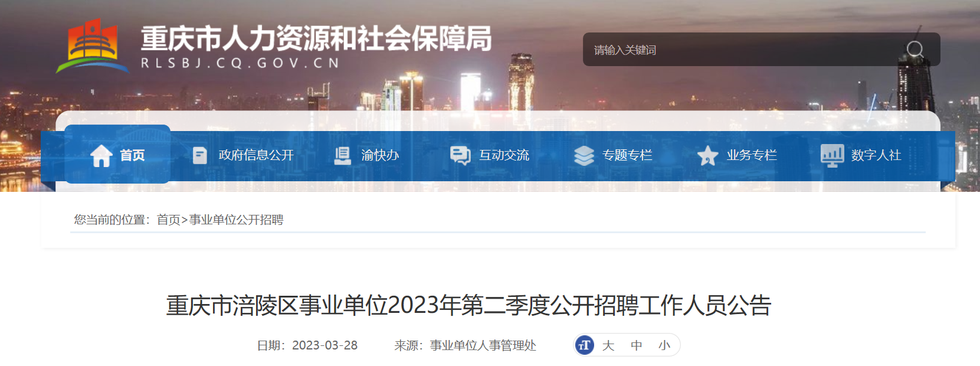Click the site emblem logo
Viewport: 980px width, 366px height.
[93, 46]
